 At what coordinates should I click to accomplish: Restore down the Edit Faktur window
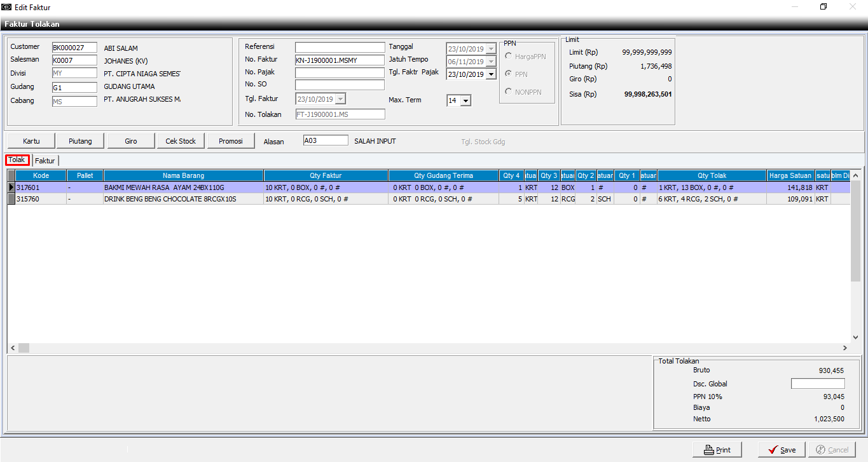click(823, 7)
